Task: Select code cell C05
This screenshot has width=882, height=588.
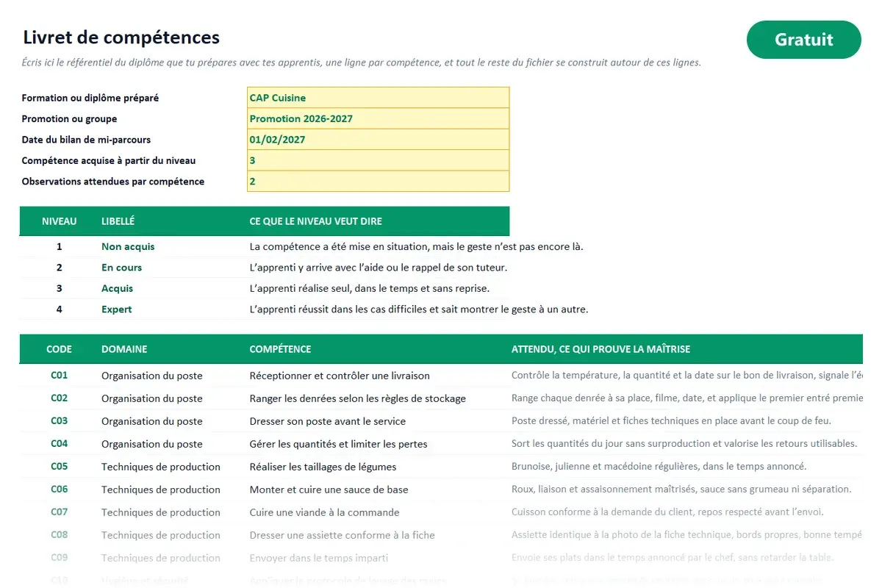Action: [59, 467]
